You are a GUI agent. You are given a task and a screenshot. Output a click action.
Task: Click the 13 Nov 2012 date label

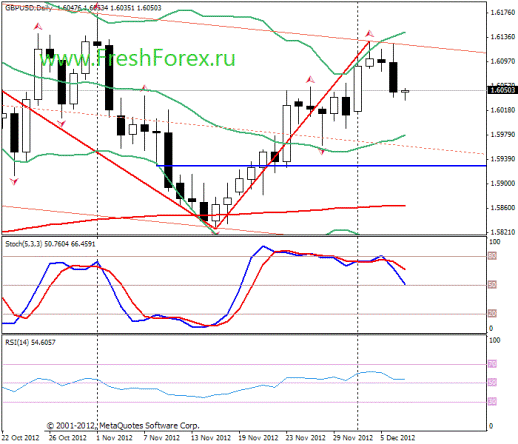click(211, 437)
